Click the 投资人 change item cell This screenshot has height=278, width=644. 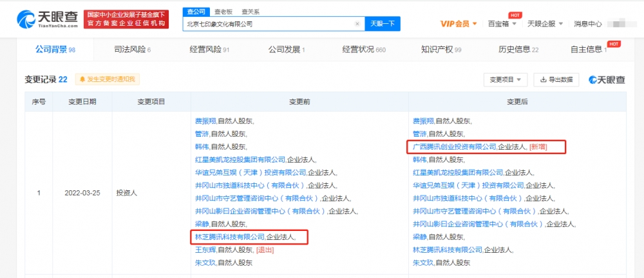click(x=151, y=192)
